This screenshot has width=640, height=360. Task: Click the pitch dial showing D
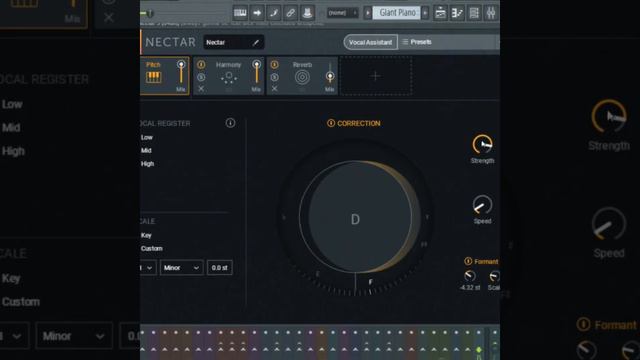tap(356, 218)
